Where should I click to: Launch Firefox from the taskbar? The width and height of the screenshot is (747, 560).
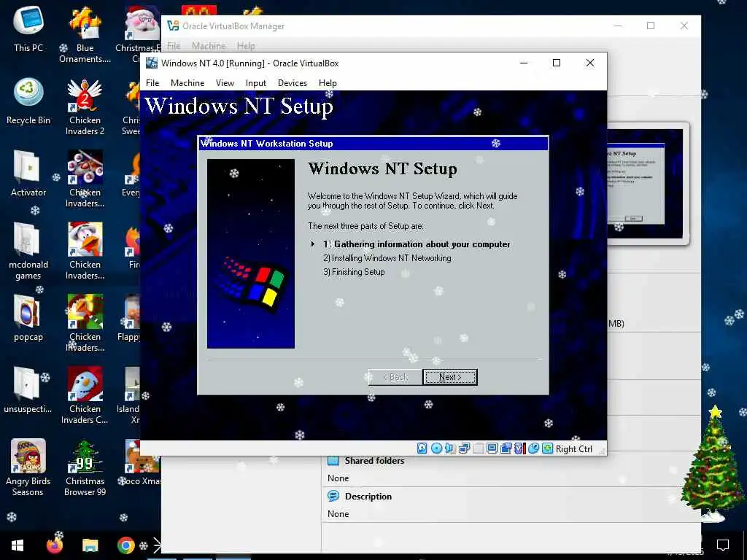tap(54, 545)
